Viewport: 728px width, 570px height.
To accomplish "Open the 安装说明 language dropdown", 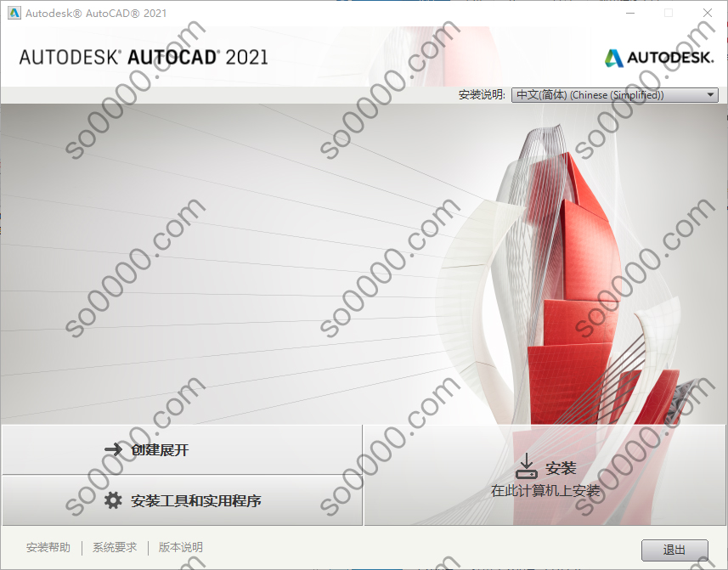I will coord(615,94).
